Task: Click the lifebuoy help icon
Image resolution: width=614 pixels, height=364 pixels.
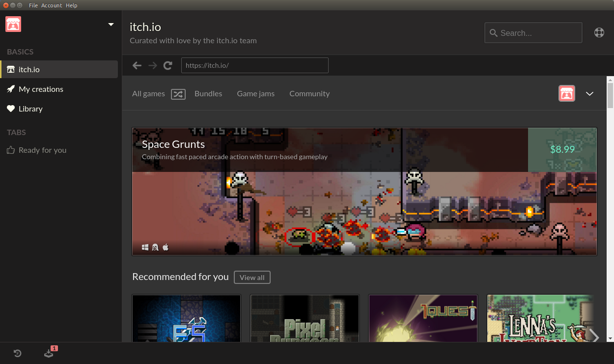Action: [599, 33]
